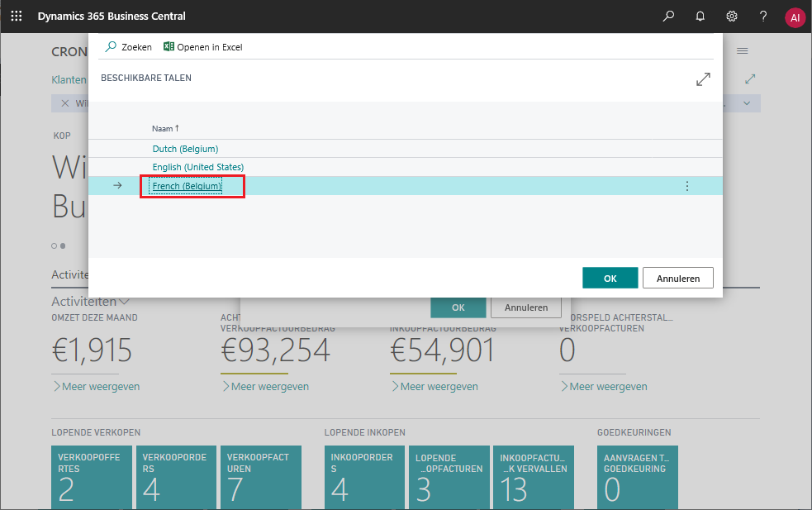
Task: Show more under Omzet deze maand
Action: click(97, 387)
